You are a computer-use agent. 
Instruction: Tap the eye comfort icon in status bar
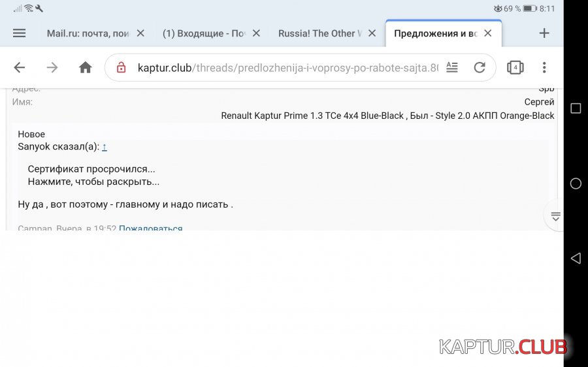point(498,8)
